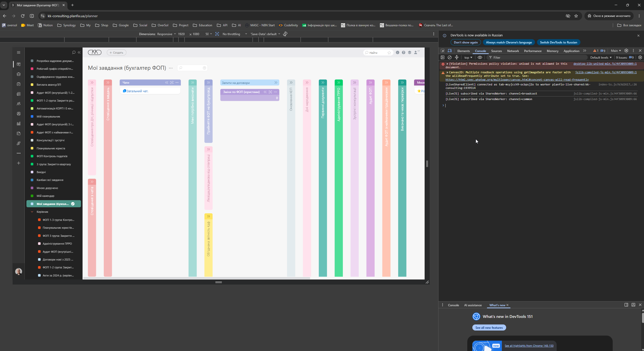Screen dimensions: 644x351
Task: Toggle the capture screenshot icon in device toolbar
Action: (x=217, y=34)
